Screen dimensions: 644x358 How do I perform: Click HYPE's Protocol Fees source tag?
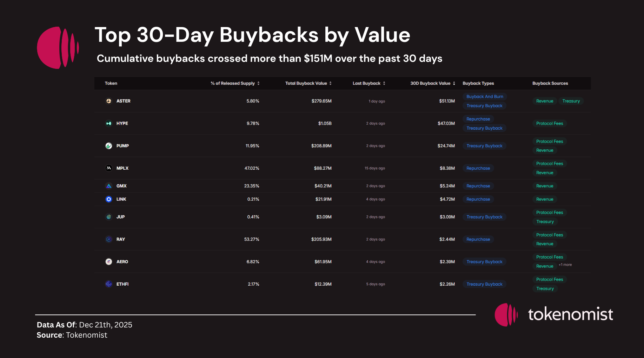point(550,123)
